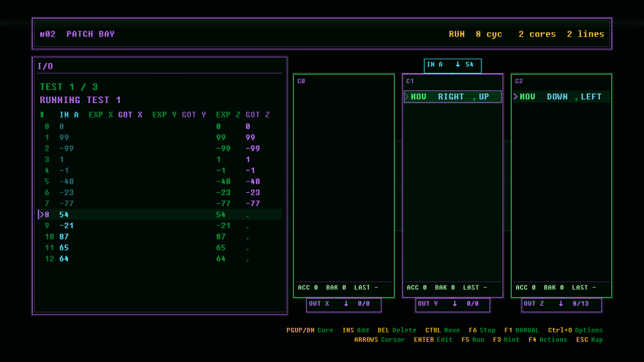Click IN A value 54 in row 8
This screenshot has width=644, height=362.
[x=64, y=215]
